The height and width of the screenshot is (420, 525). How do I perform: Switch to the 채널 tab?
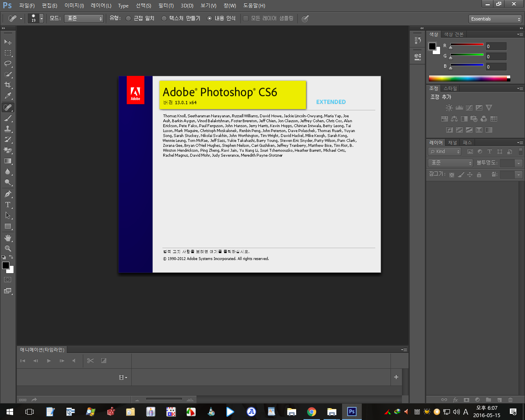click(x=452, y=142)
